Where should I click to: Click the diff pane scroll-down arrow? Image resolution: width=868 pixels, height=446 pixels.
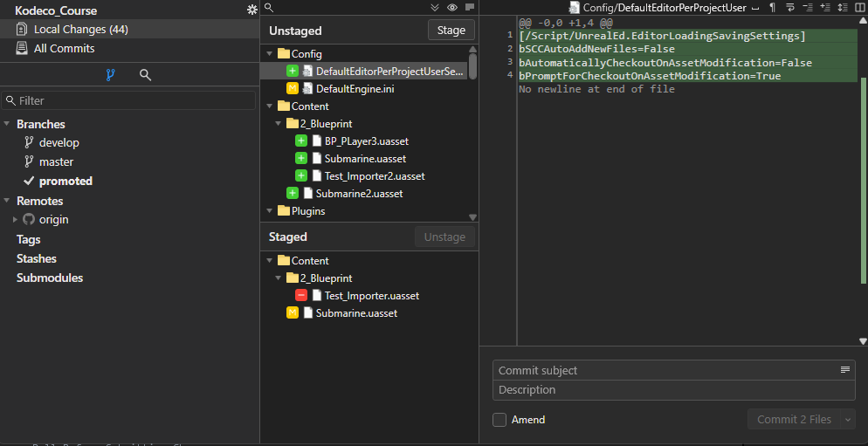point(863,341)
